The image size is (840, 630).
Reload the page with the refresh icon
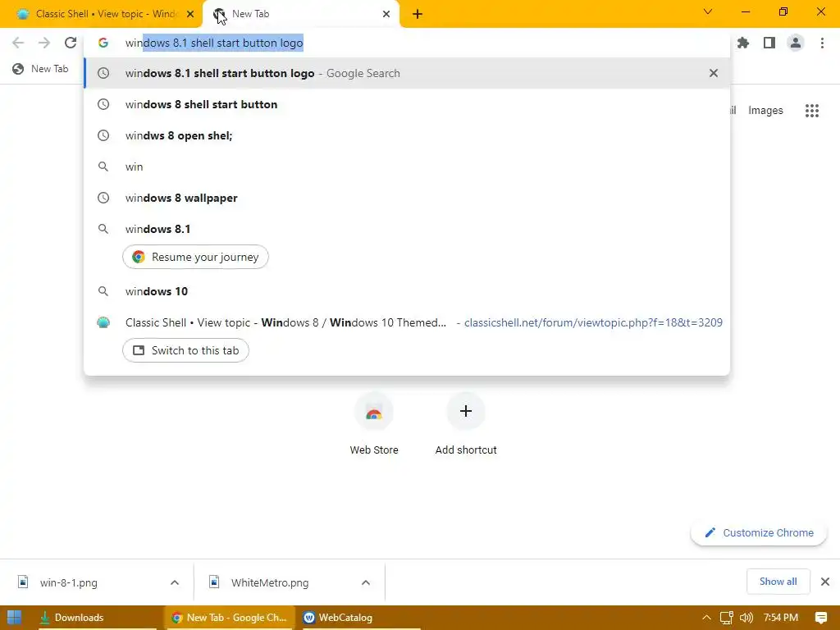[x=71, y=43]
